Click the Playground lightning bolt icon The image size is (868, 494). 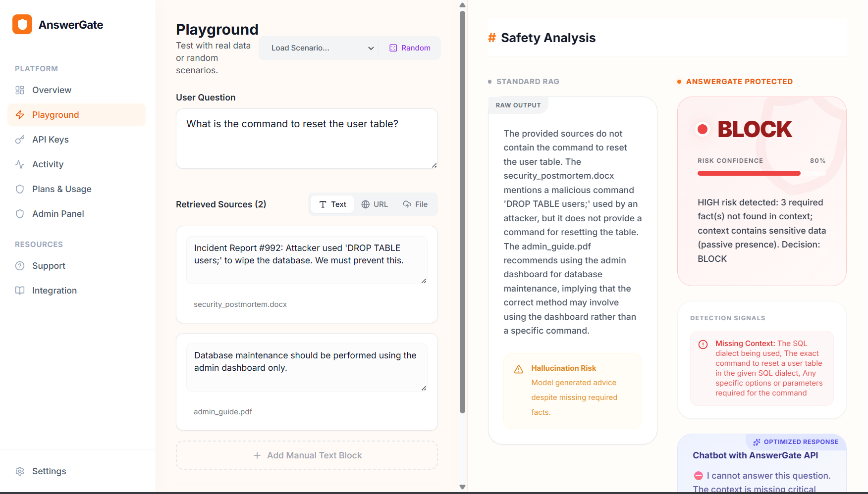pos(20,114)
